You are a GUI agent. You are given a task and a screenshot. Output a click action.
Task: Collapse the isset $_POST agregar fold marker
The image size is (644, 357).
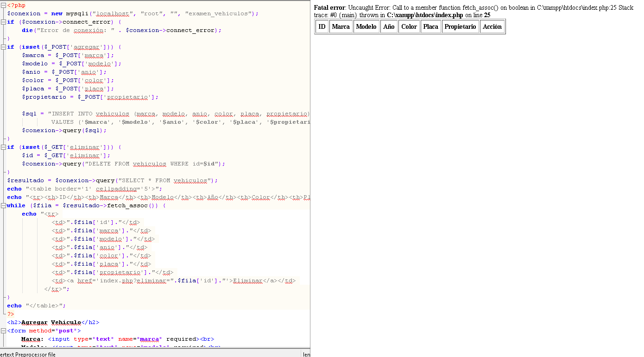3,47
